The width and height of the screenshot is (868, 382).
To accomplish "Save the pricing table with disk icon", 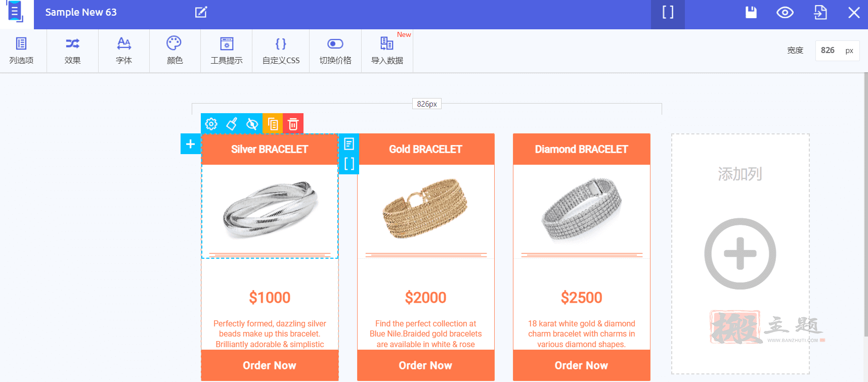I will click(x=751, y=12).
